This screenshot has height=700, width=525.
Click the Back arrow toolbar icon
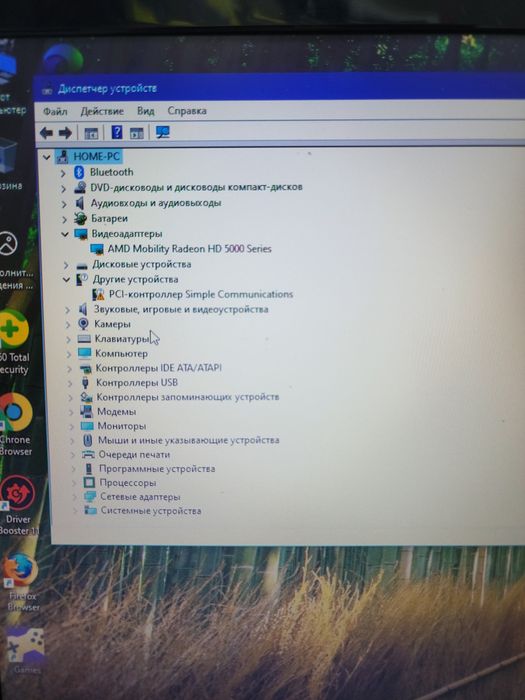pos(46,133)
